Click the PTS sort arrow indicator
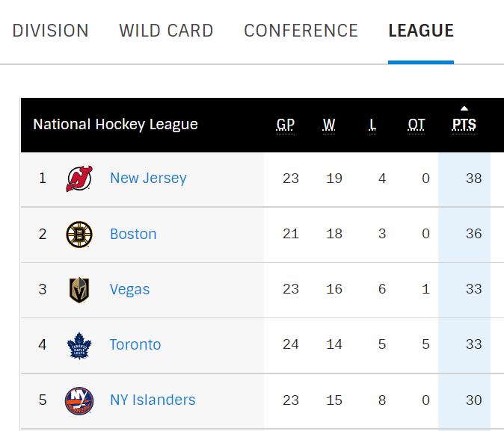 click(x=464, y=108)
